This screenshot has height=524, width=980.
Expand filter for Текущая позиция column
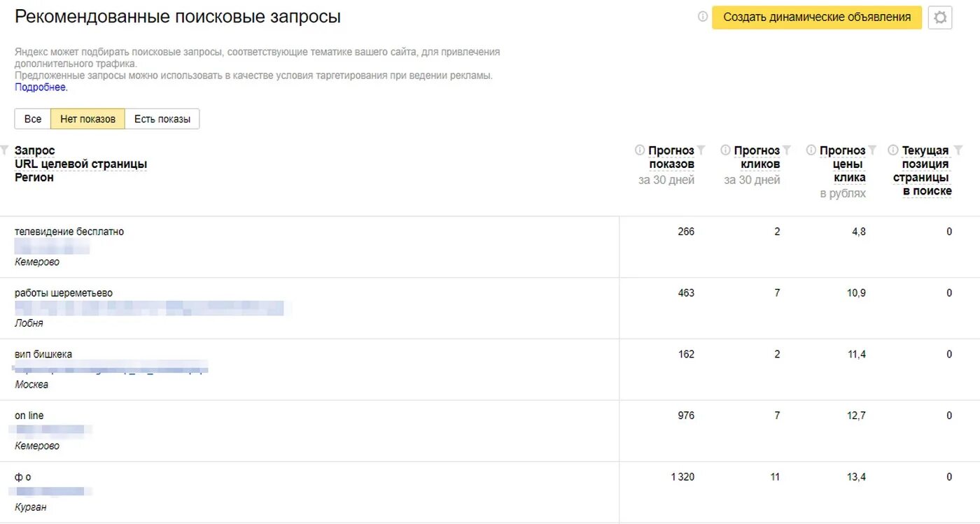coord(958,150)
